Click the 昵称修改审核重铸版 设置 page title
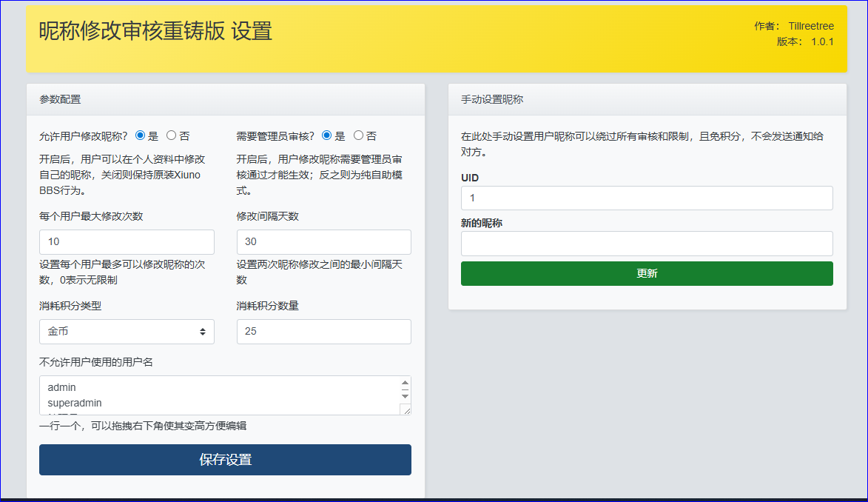This screenshot has width=868, height=502. 155,31
